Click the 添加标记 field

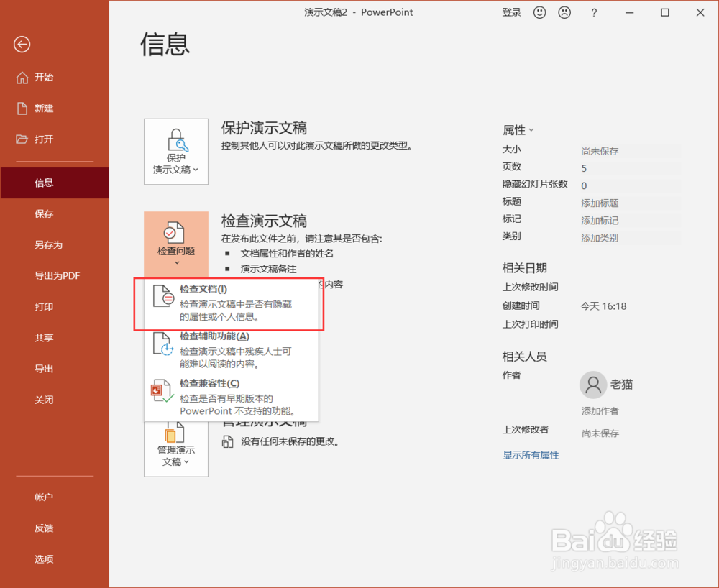pyautogui.click(x=631, y=221)
